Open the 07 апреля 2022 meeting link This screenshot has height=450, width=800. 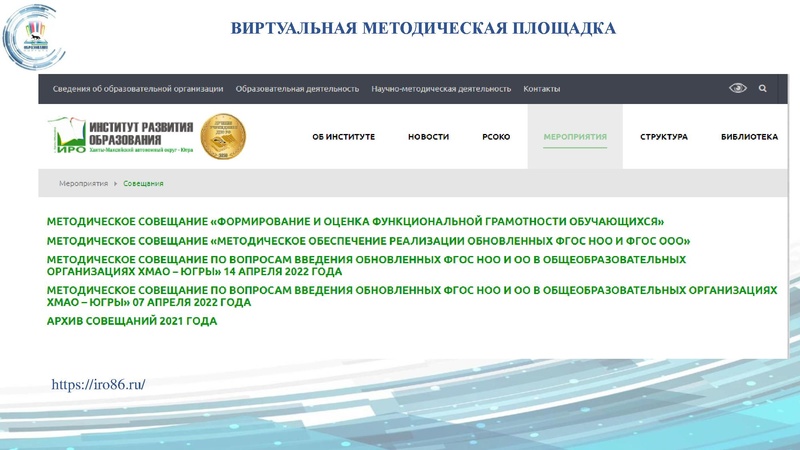coord(412,296)
